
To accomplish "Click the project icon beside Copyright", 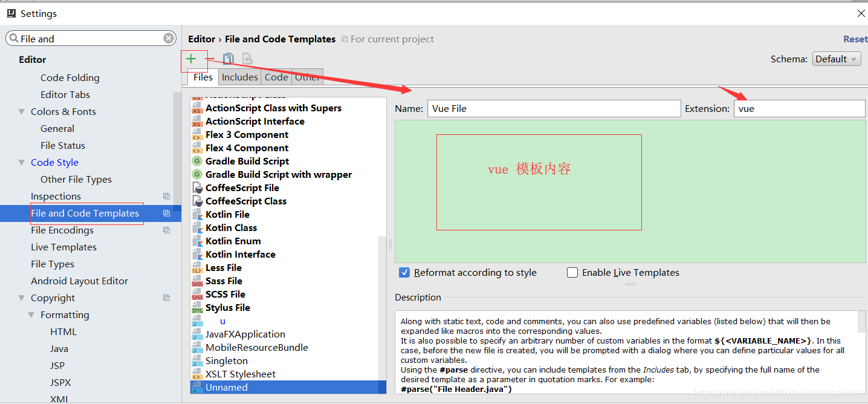I will click(166, 298).
